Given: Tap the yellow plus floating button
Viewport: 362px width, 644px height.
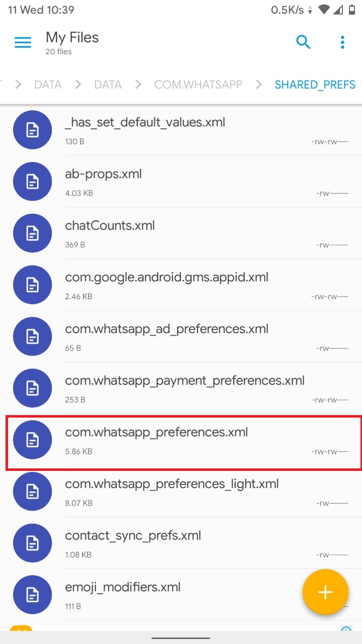Looking at the screenshot, I should coord(325,592).
